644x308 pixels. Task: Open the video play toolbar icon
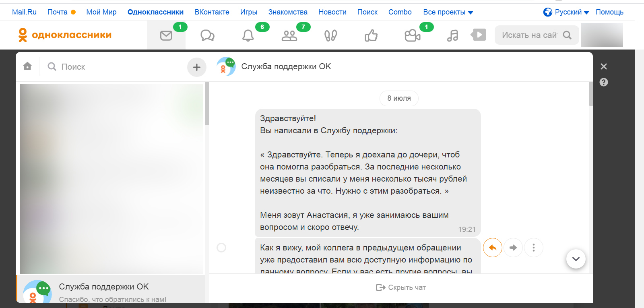coord(478,35)
